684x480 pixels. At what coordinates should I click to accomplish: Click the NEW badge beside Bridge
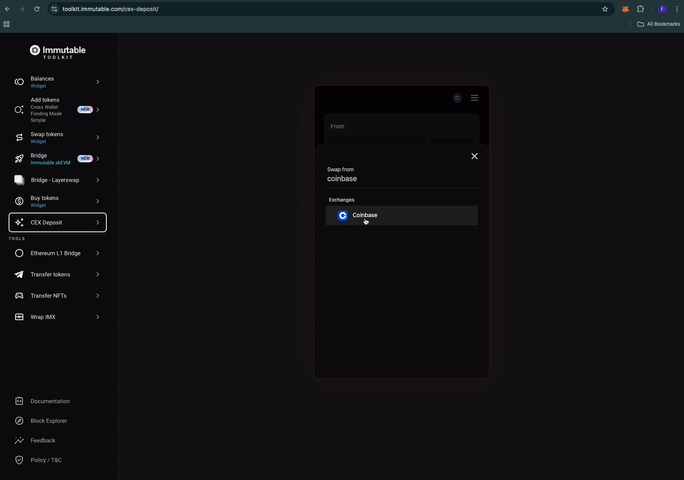pos(85,158)
